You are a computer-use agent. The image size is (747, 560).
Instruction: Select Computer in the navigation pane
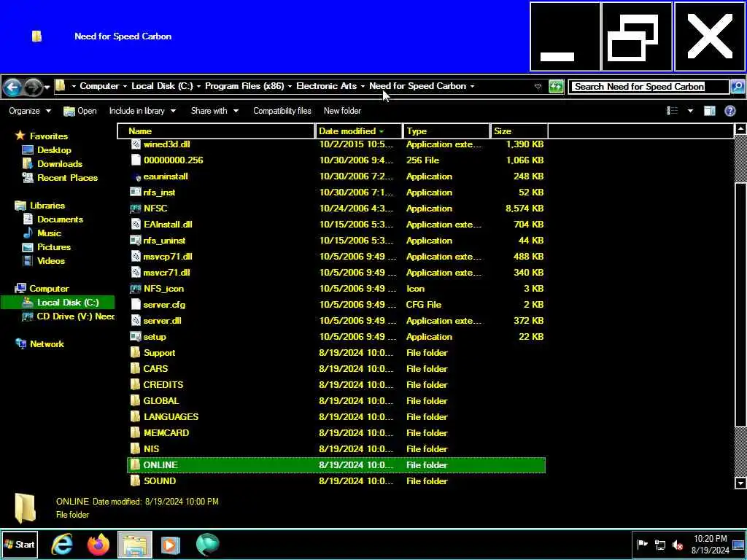(x=49, y=289)
